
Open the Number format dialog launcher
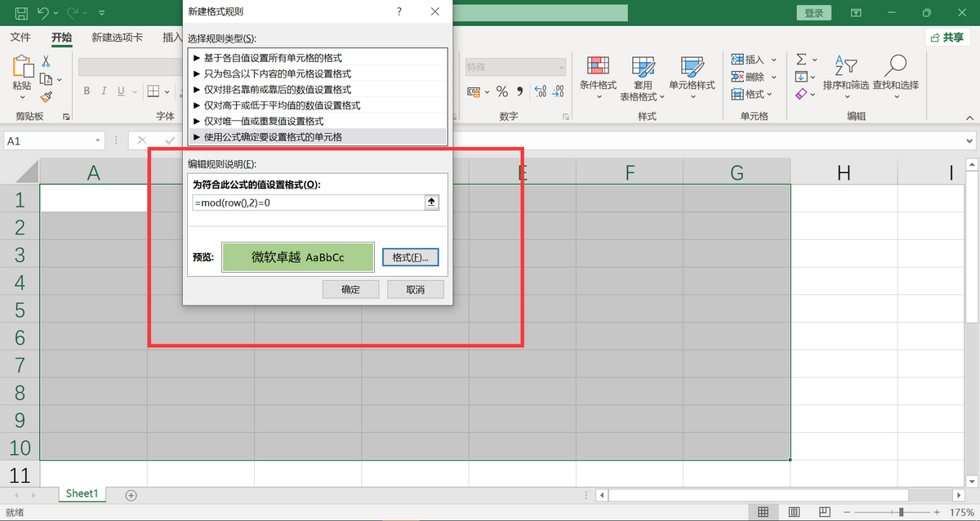click(x=566, y=118)
